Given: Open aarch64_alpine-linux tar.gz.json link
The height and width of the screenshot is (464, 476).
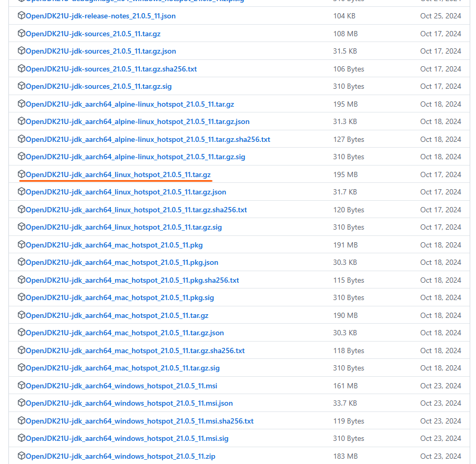Looking at the screenshot, I should [137, 121].
